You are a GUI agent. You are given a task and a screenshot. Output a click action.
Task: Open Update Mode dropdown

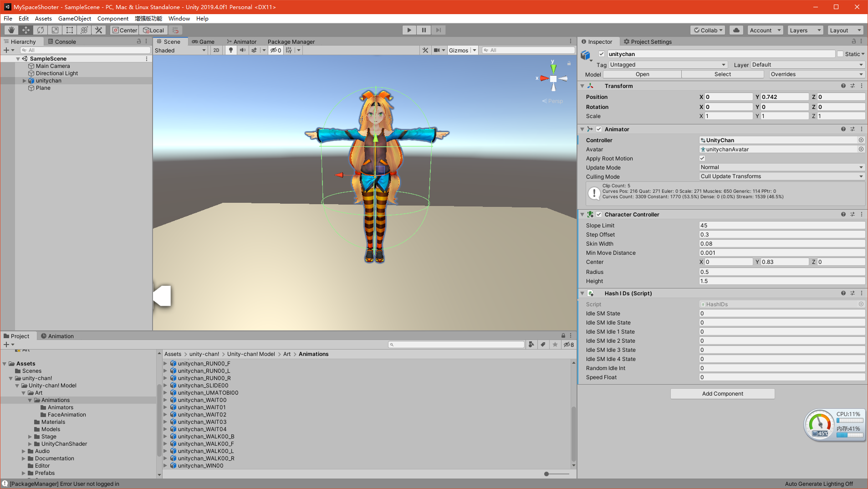(x=782, y=167)
